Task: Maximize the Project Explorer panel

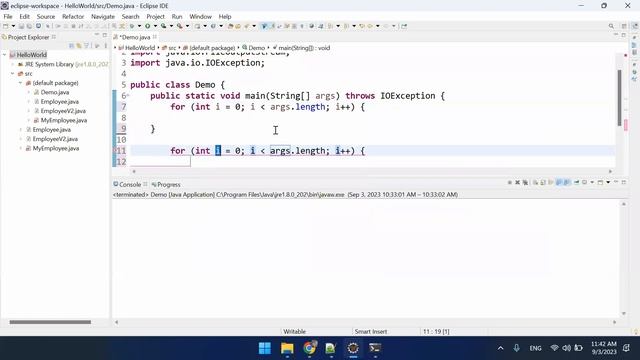Action: tap(105, 36)
